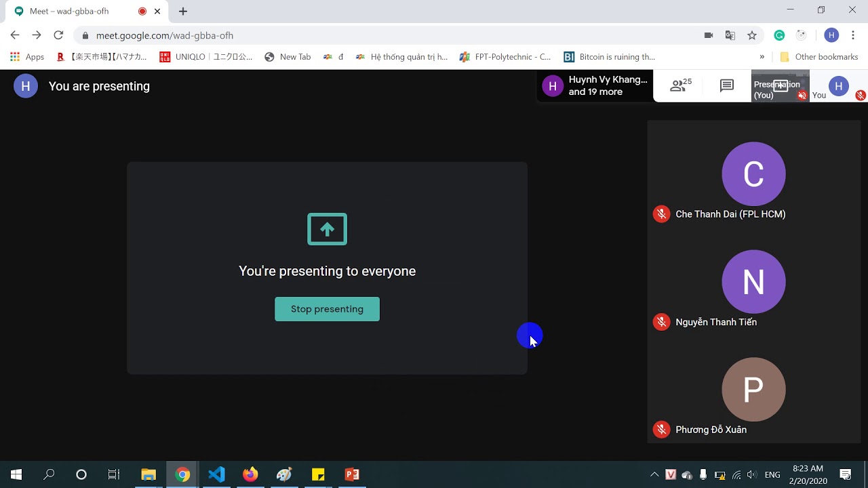Click the presenting upload-arrow icon
This screenshot has height=488, width=868.
pos(327,229)
